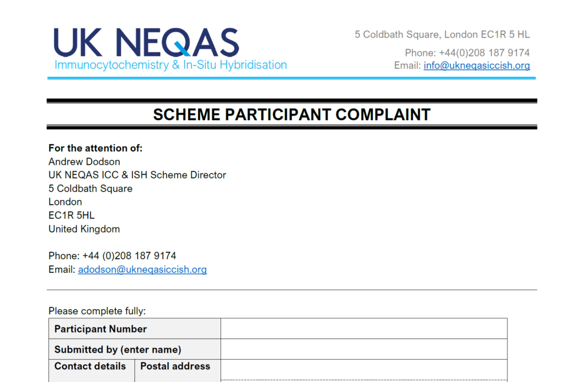Viewport: 588px width, 382px height.
Task: Click the Participant Number entry field
Action: pyautogui.click(x=363, y=329)
